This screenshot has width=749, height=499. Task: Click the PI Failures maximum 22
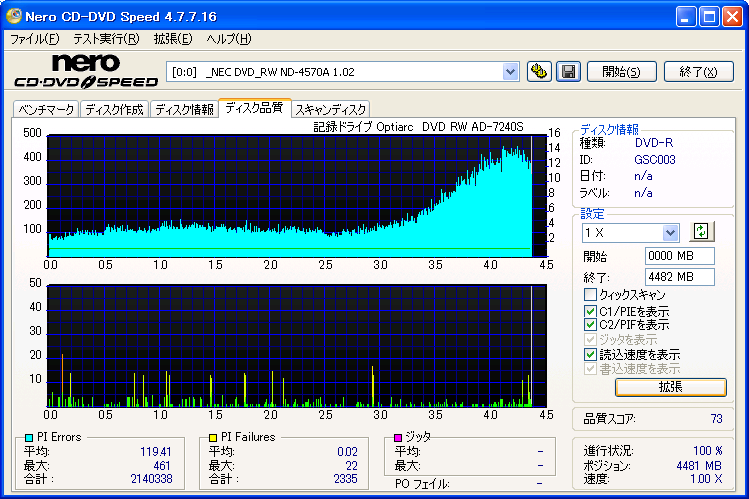(352, 466)
